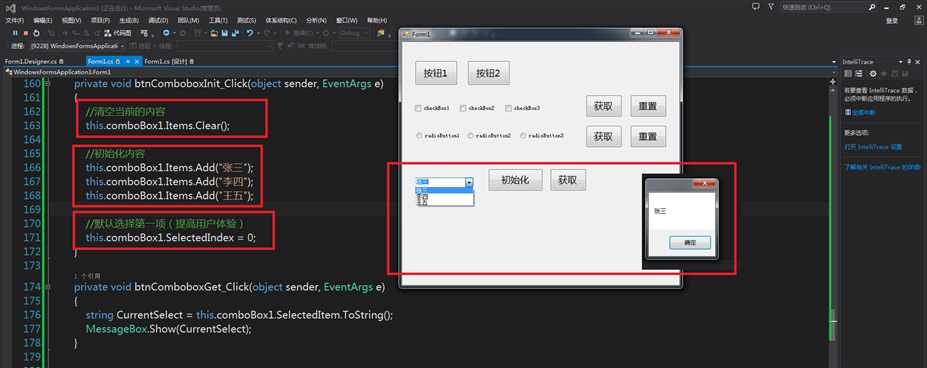Stop debugging with the red stop icon
The height and width of the screenshot is (368, 927).
coord(25,33)
